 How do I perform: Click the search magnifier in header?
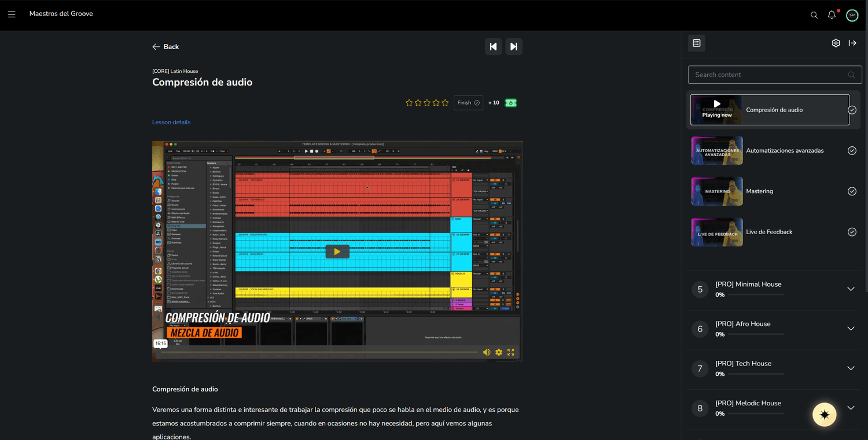tap(814, 15)
